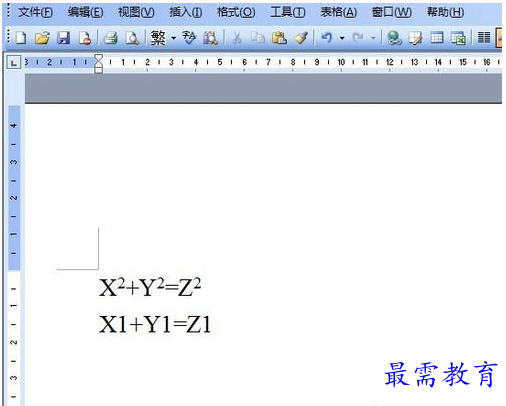Viewport: 506px width, 406px height.
Task: Open the 表格(A) menu
Action: (x=338, y=13)
